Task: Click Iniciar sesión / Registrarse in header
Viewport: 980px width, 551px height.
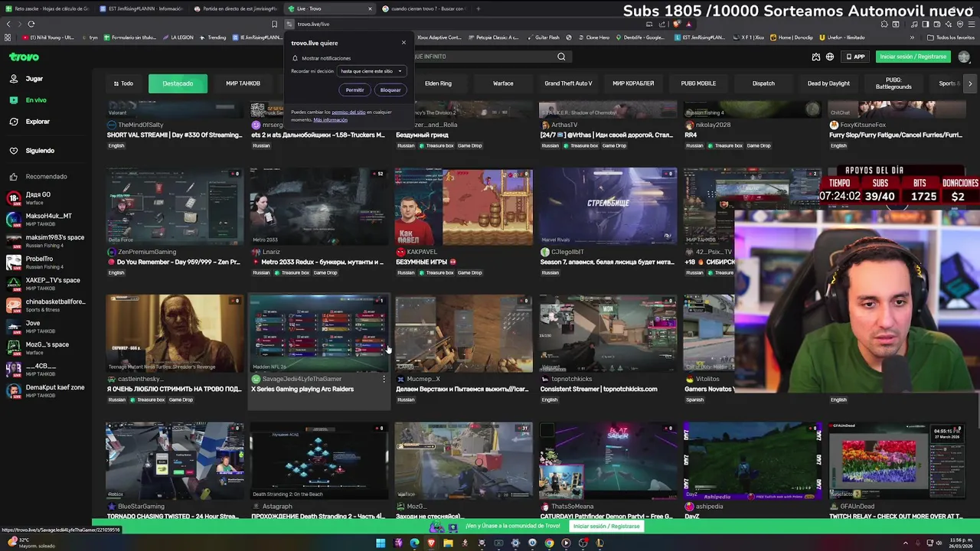Action: (x=913, y=57)
